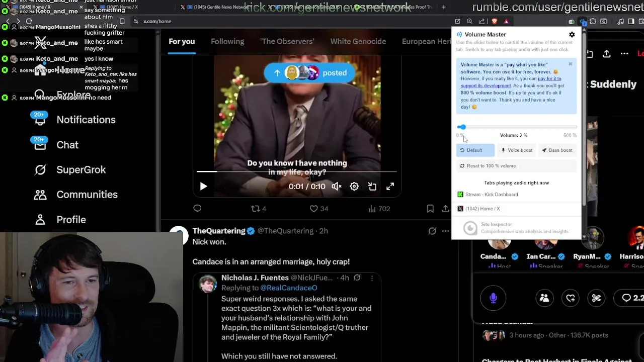Switch to the For you tab
Screen dimensions: 644x362
(x=182, y=41)
